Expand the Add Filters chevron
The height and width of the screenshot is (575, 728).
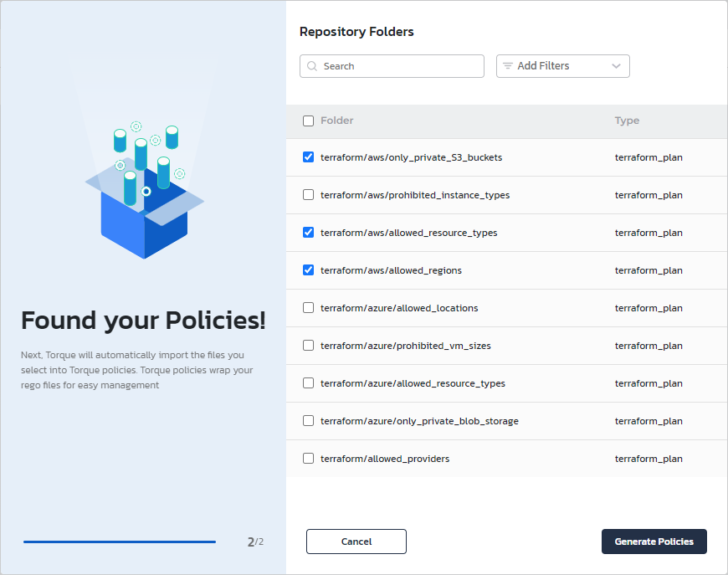click(x=617, y=66)
